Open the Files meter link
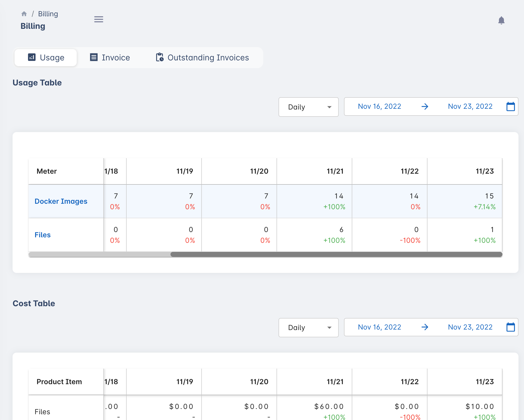Screen dimensions: 524x420 43,235
